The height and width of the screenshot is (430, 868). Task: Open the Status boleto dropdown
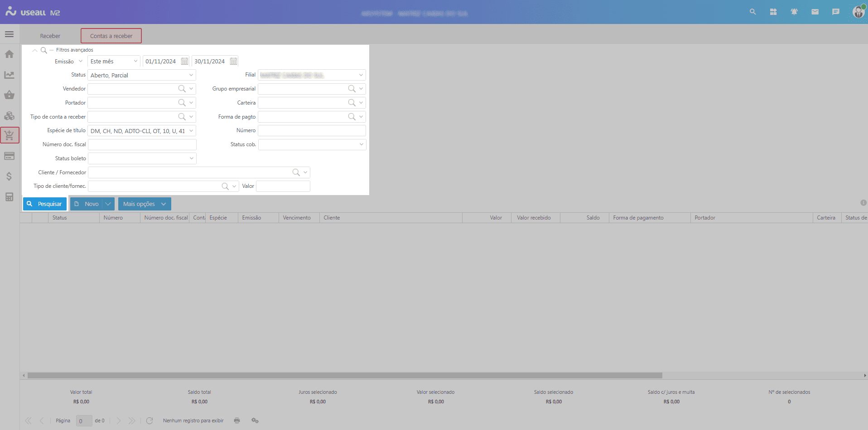point(191,158)
